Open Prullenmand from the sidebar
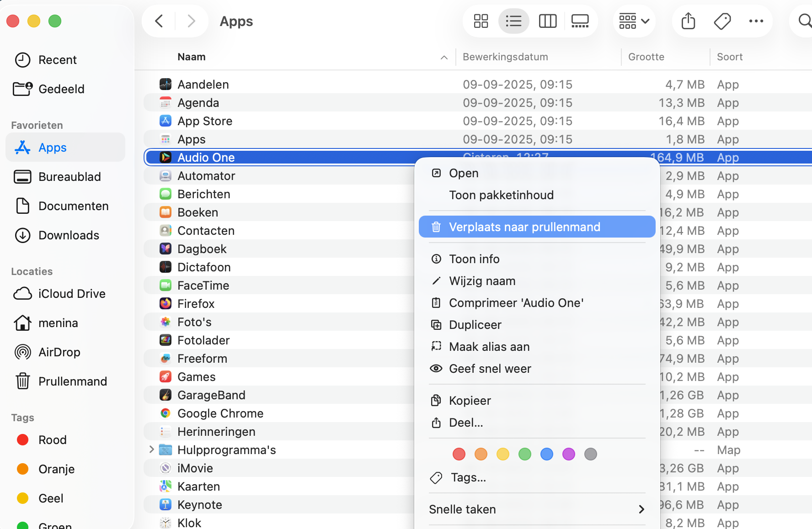Image resolution: width=812 pixels, height=529 pixels. 72,381
